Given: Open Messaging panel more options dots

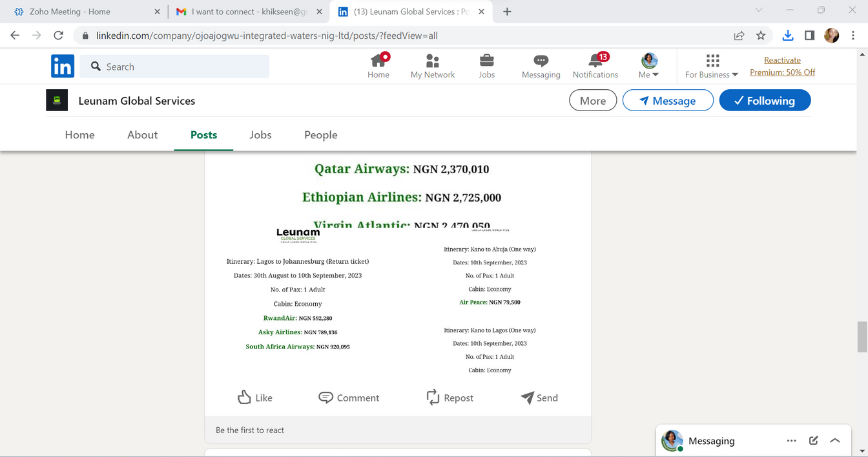Looking at the screenshot, I should [791, 441].
